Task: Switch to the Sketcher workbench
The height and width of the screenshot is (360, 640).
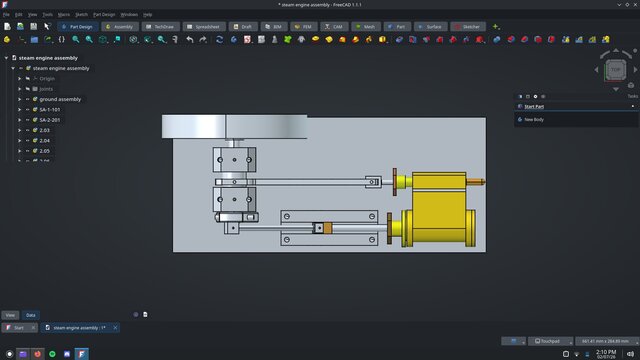Action: click(x=468, y=27)
